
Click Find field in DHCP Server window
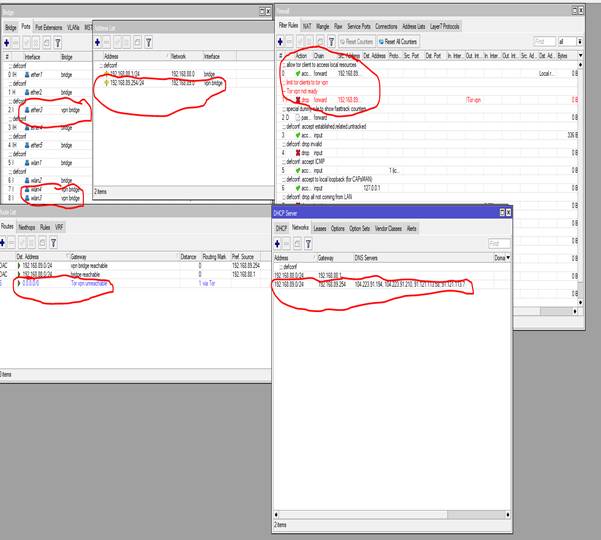tap(499, 243)
